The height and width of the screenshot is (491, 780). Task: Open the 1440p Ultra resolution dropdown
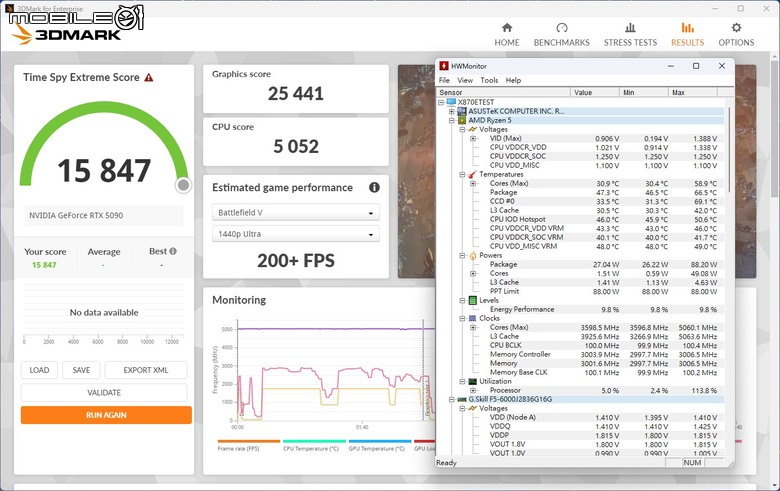[295, 234]
